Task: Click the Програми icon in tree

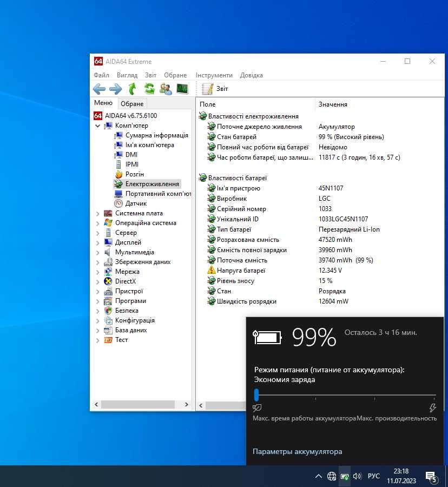Action: (108, 301)
